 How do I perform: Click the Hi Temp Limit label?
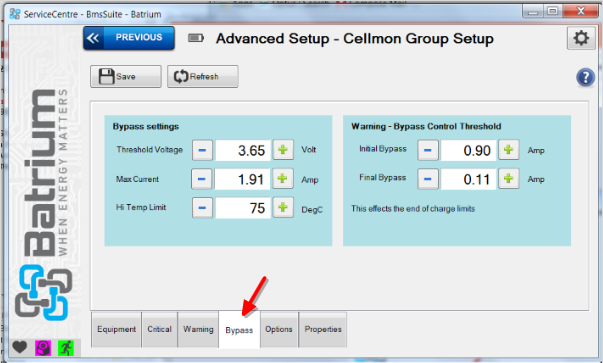pos(141,207)
